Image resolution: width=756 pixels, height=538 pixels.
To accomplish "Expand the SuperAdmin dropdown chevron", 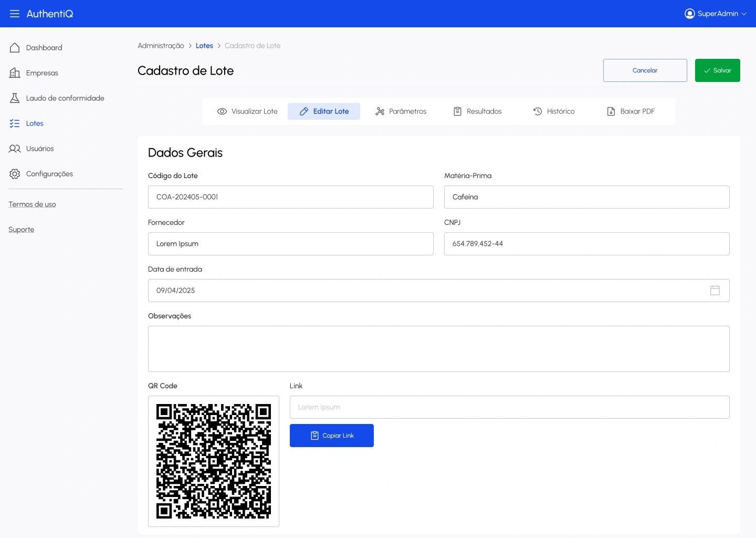I will 744,14.
